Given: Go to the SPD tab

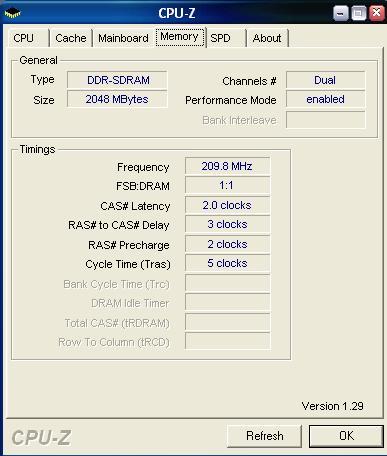Looking at the screenshot, I should (226, 38).
